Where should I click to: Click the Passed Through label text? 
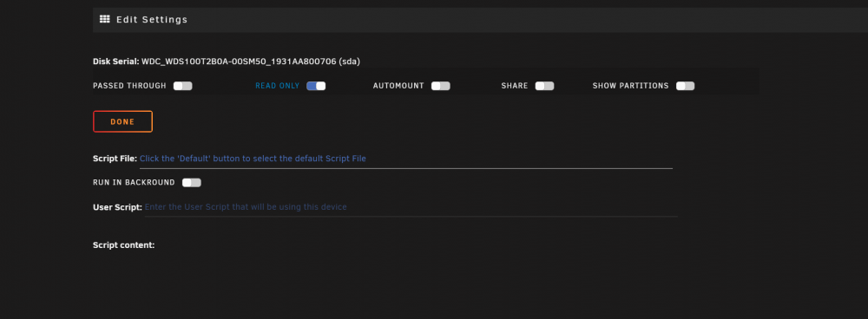click(x=129, y=86)
